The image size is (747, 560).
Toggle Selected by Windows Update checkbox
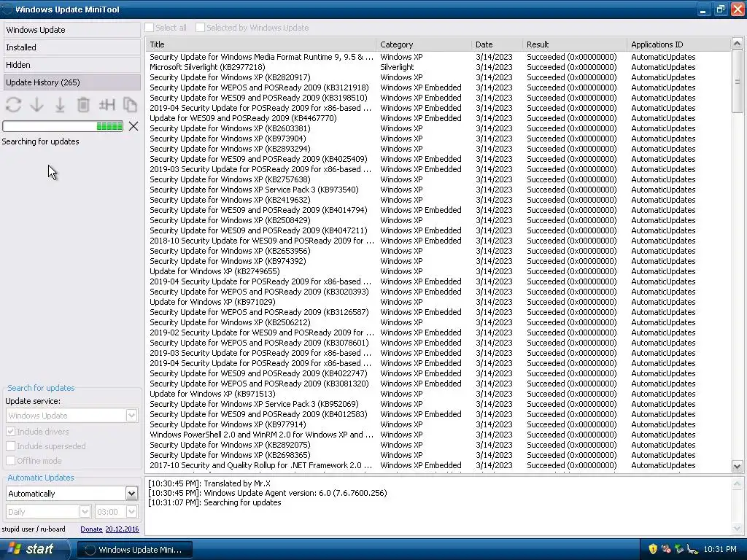(x=200, y=28)
